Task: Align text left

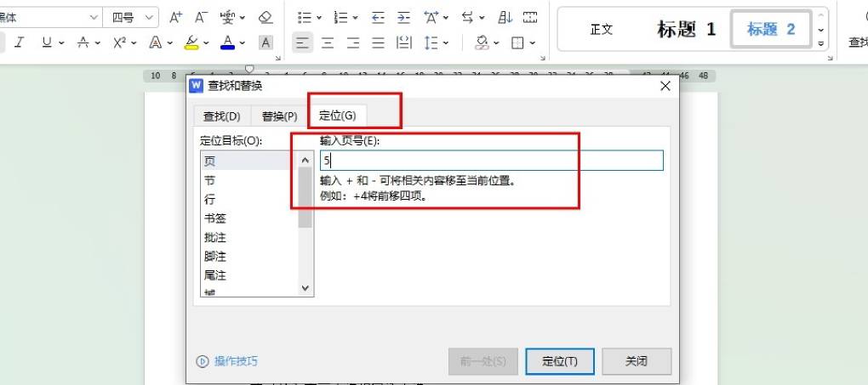Action: (x=302, y=42)
